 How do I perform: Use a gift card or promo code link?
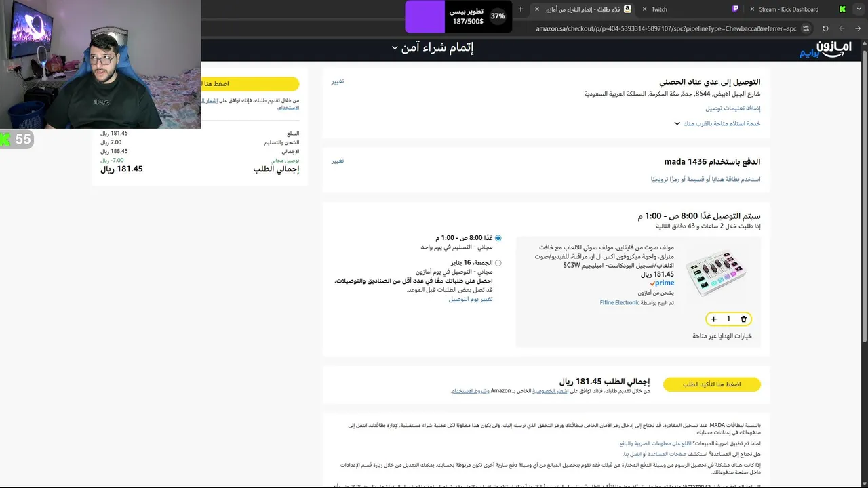pos(705,180)
